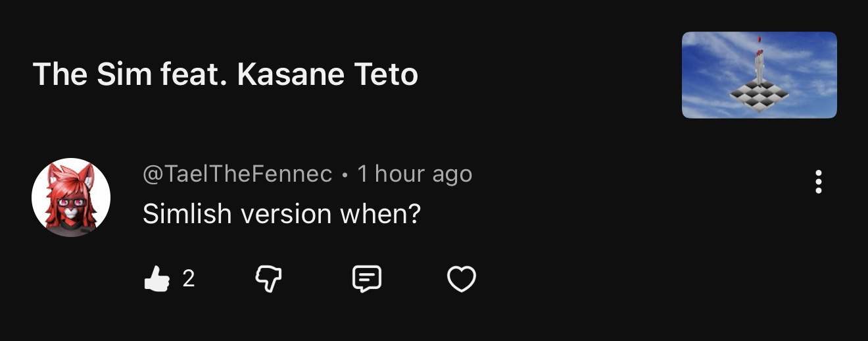Dislike the comment with thumbs-down icon

268,279
